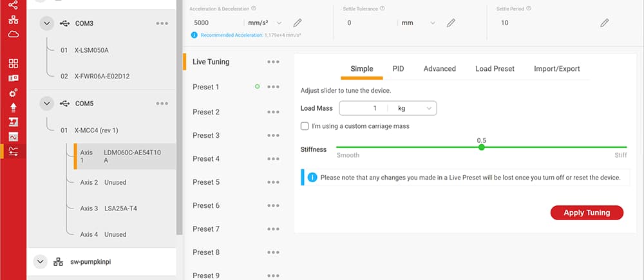
Task: Open acceleration mm/s² unit dropdown
Action: pyautogui.click(x=261, y=23)
